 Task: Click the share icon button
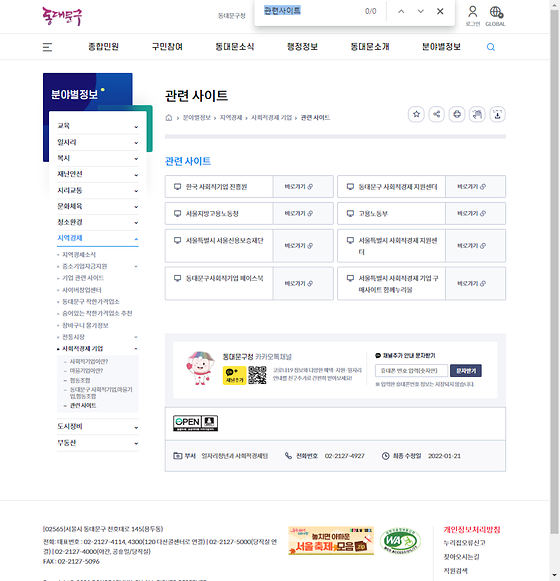437,114
